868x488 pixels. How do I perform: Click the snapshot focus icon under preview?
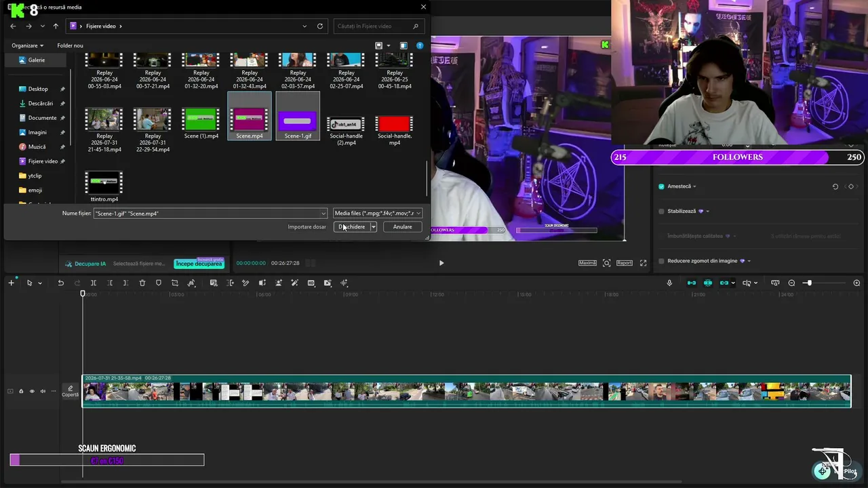tap(606, 263)
